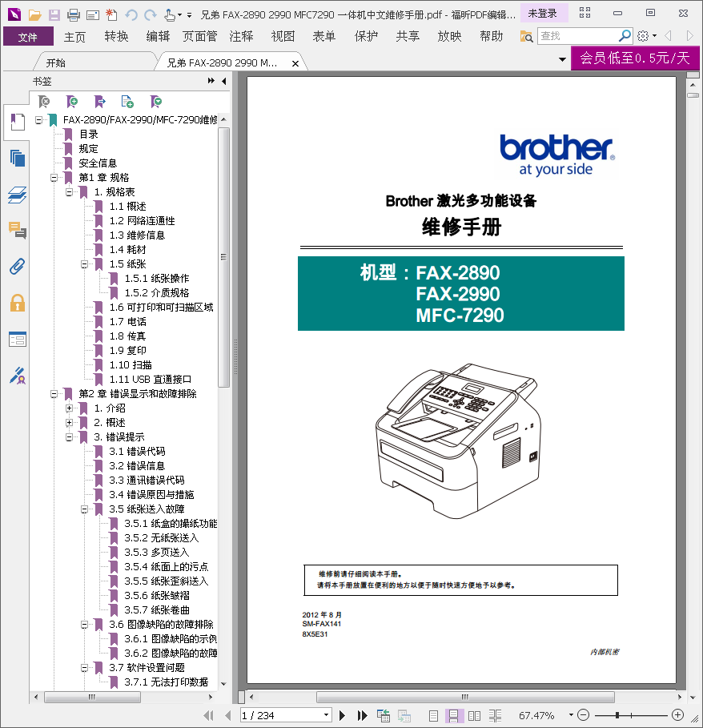Open the document tab list dropdown arrow

click(562, 59)
